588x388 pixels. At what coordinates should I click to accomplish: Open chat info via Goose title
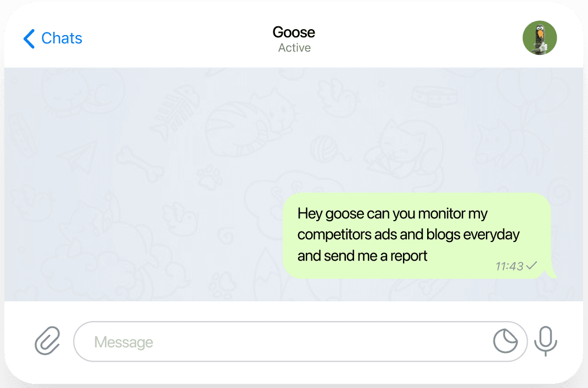coord(294,32)
